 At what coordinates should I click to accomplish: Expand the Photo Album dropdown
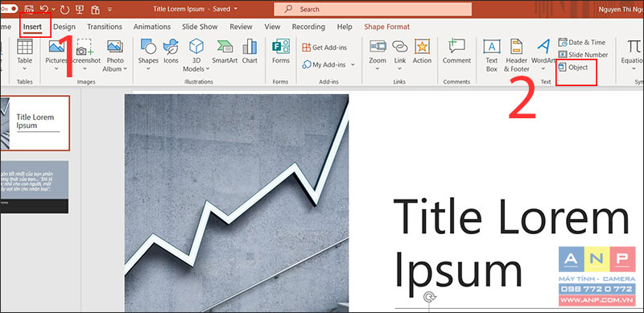[x=125, y=69]
